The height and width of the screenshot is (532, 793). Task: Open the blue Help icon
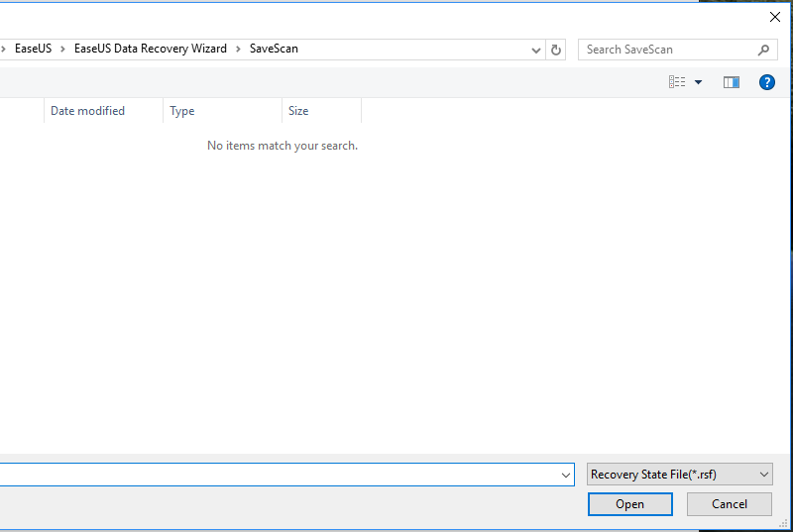(x=766, y=82)
